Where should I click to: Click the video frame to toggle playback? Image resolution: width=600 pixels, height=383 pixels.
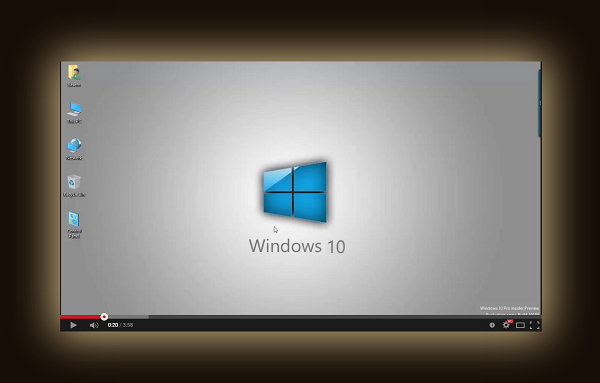coord(301,188)
